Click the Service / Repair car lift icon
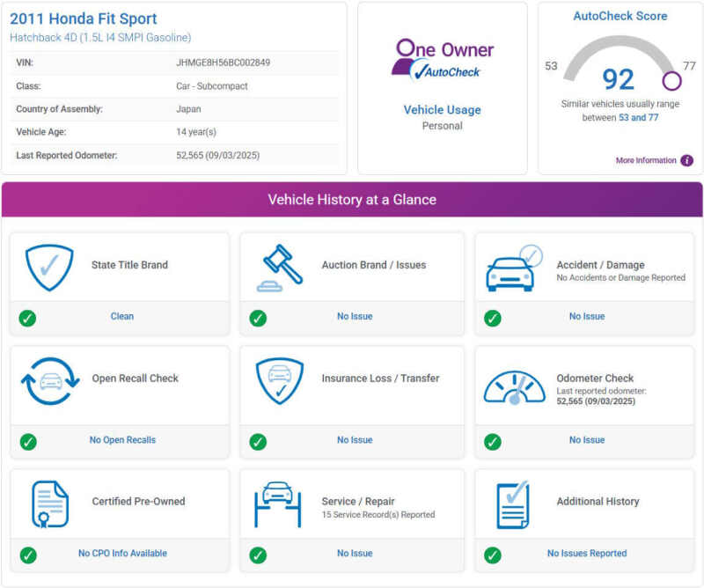This screenshot has height=588, width=704. [x=278, y=504]
